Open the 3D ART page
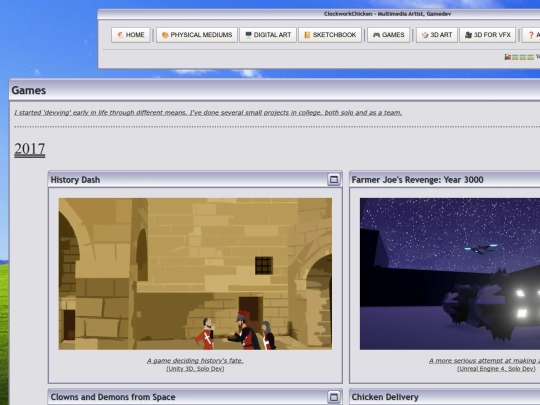This screenshot has width=540, height=405. click(x=437, y=35)
